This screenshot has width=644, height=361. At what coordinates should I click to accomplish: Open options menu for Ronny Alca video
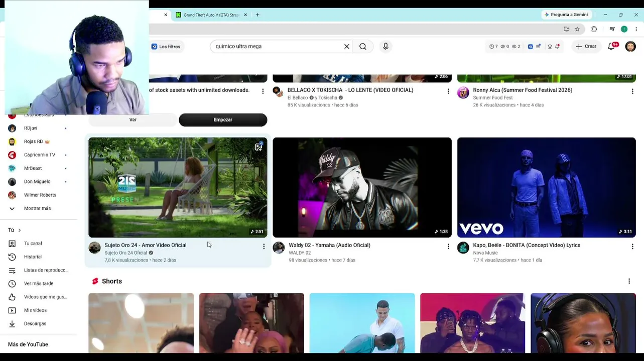pyautogui.click(x=632, y=91)
